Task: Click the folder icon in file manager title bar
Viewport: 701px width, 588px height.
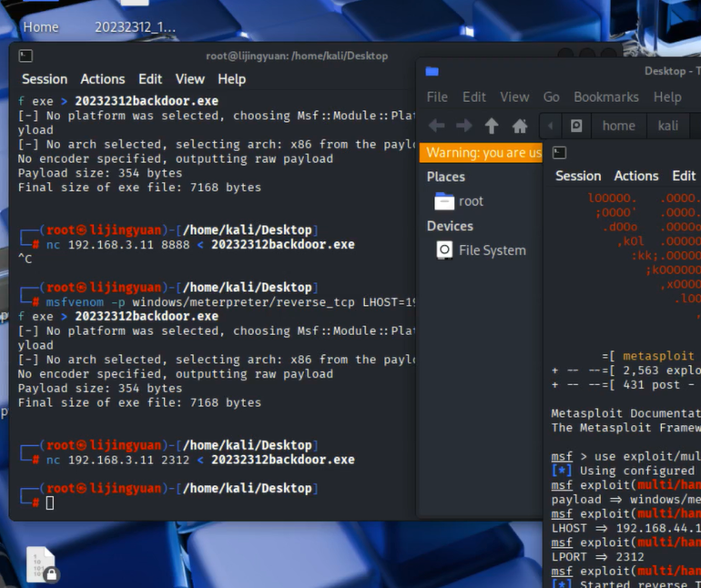Action: 432,72
